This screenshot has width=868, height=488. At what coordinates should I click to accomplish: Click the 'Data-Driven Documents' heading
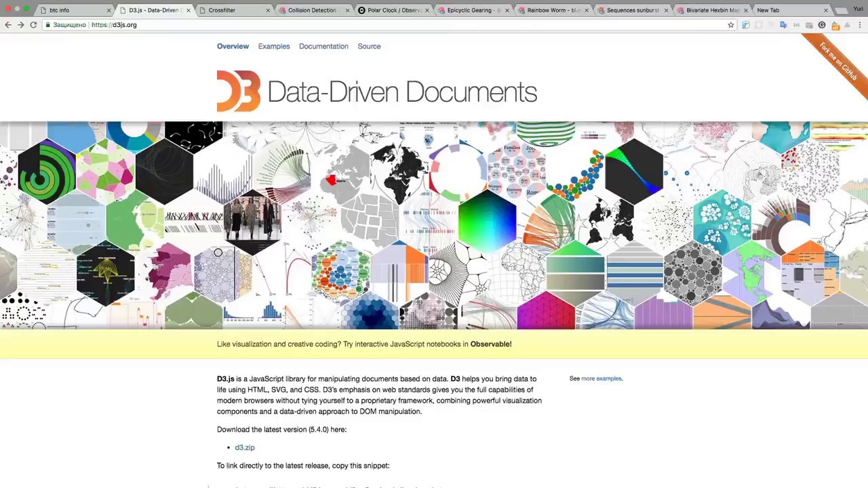(x=402, y=92)
